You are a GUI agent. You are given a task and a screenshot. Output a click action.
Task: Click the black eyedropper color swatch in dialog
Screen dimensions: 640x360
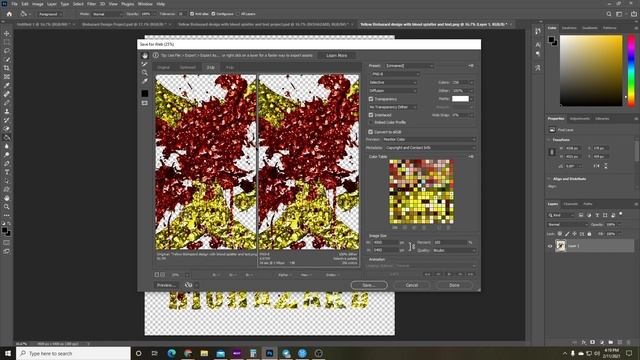pyautogui.click(x=144, y=93)
